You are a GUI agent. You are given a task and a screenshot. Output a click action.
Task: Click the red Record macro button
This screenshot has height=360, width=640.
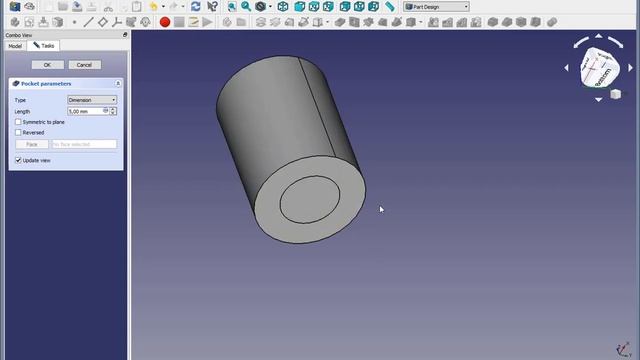[x=165, y=22]
